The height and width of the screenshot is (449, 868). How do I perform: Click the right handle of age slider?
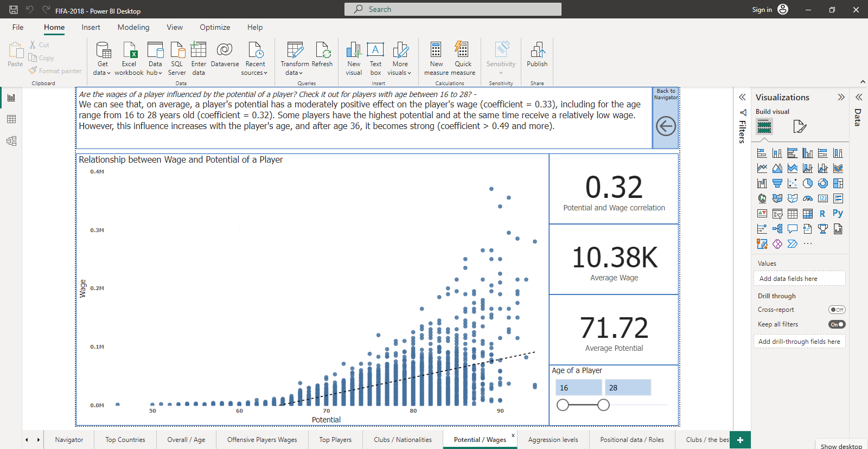click(x=603, y=405)
